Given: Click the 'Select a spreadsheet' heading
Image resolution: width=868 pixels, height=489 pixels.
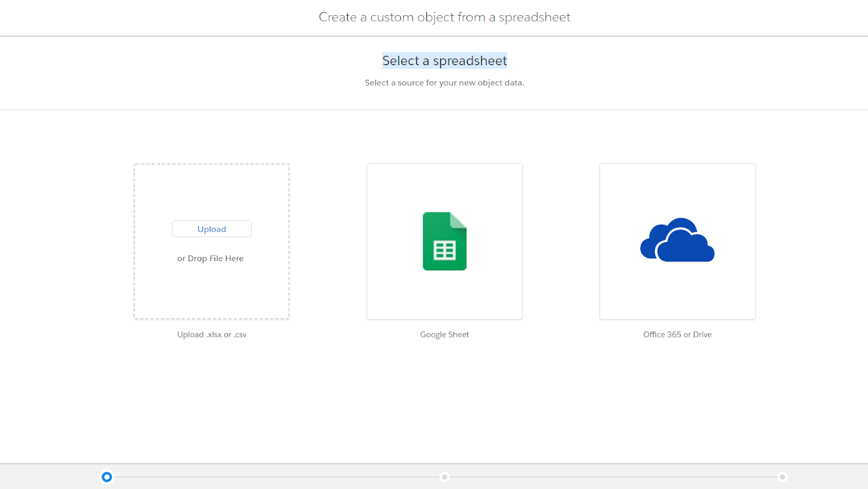Looking at the screenshot, I should coord(444,61).
